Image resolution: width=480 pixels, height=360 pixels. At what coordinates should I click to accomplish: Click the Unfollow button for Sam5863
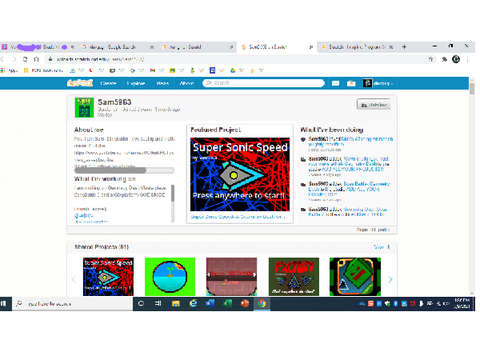pyautogui.click(x=373, y=105)
